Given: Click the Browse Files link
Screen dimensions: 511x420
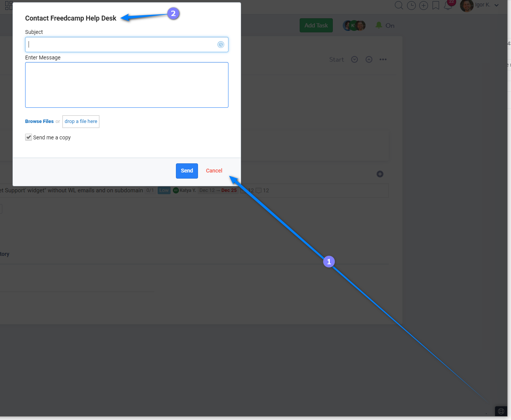Looking at the screenshot, I should [x=39, y=121].
